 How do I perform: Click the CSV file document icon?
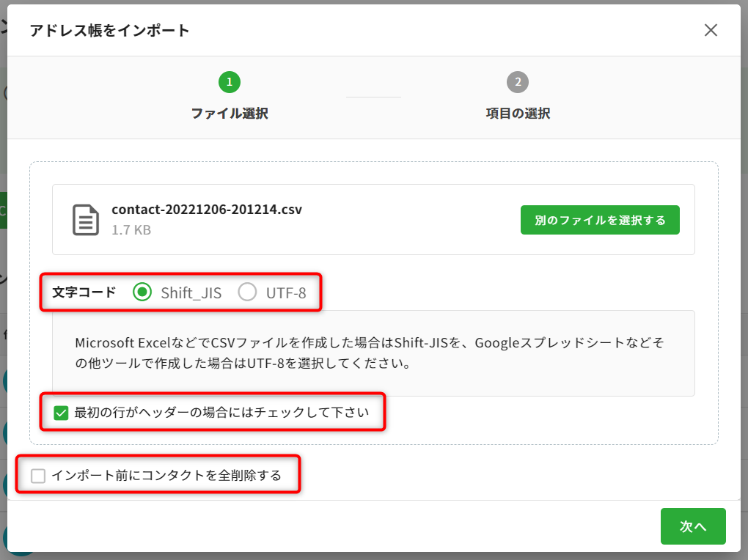point(86,220)
